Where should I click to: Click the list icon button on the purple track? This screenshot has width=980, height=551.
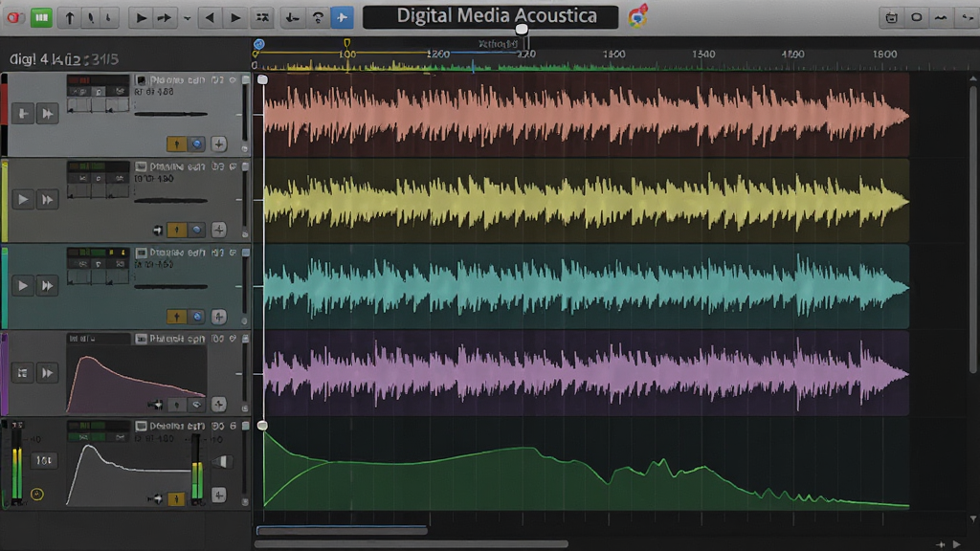point(23,373)
